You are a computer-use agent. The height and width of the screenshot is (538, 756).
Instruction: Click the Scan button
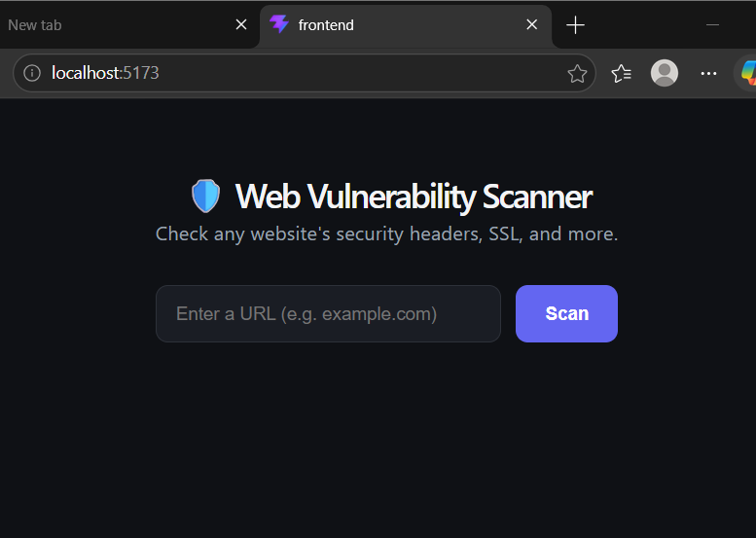coord(566,314)
